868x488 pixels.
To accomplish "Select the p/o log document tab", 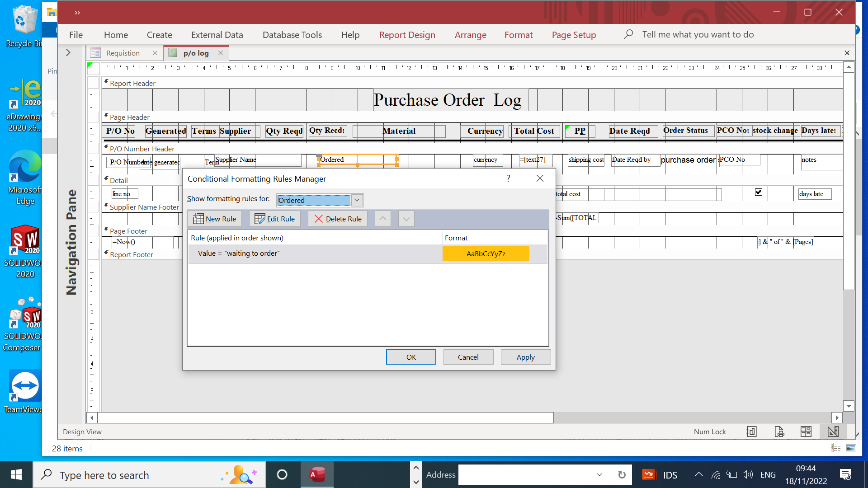I will [x=196, y=53].
